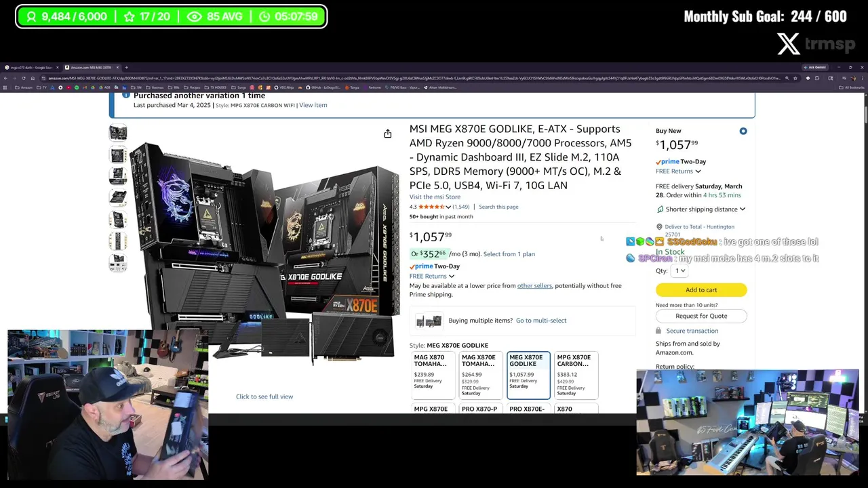868x488 pixels.
Task: Click the apps grid icon in bookmarks bar
Action: pos(5,87)
